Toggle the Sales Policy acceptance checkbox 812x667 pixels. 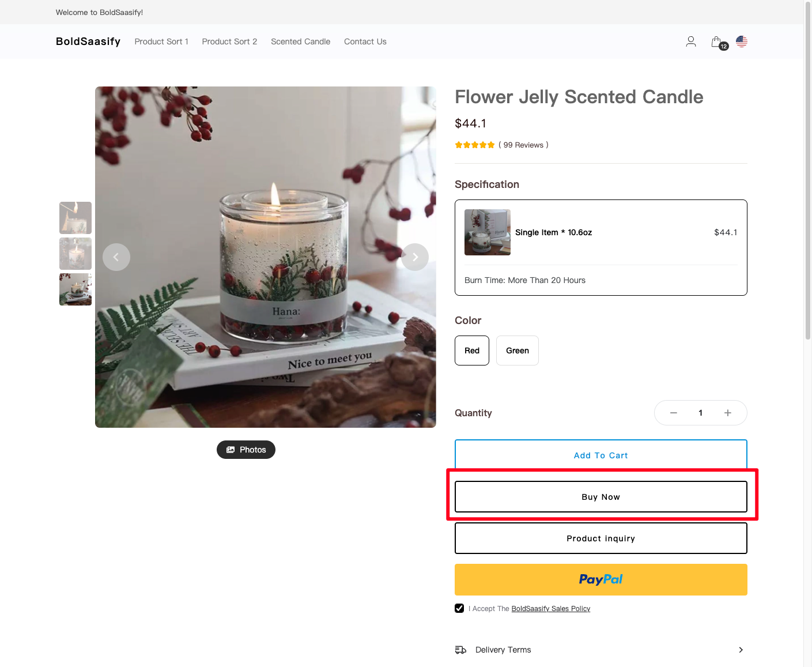click(x=459, y=608)
